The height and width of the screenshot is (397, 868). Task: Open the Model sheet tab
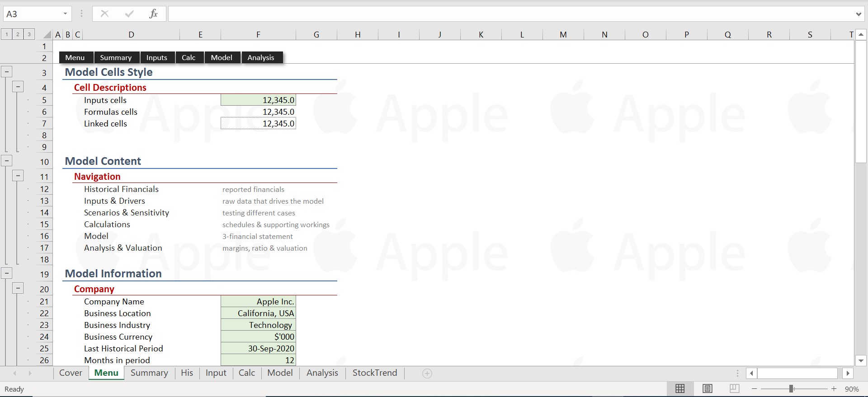coord(280,373)
